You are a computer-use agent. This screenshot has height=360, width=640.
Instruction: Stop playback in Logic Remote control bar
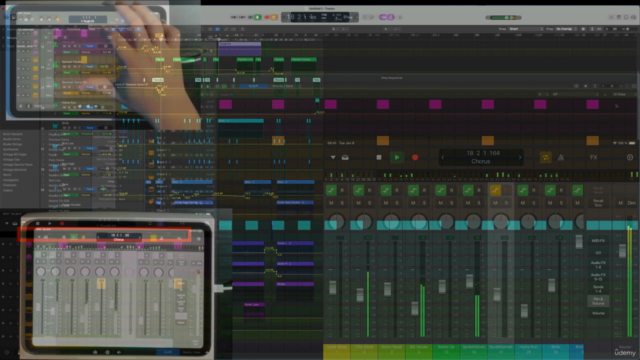[x=379, y=157]
